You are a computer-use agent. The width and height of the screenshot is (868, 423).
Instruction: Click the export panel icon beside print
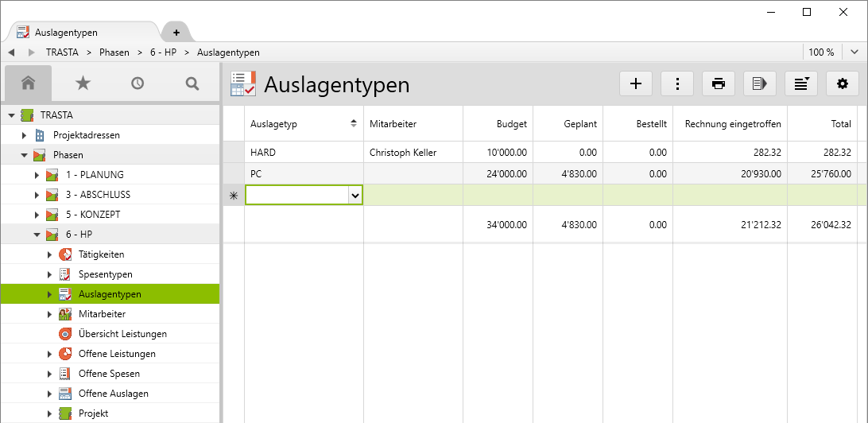(x=760, y=83)
